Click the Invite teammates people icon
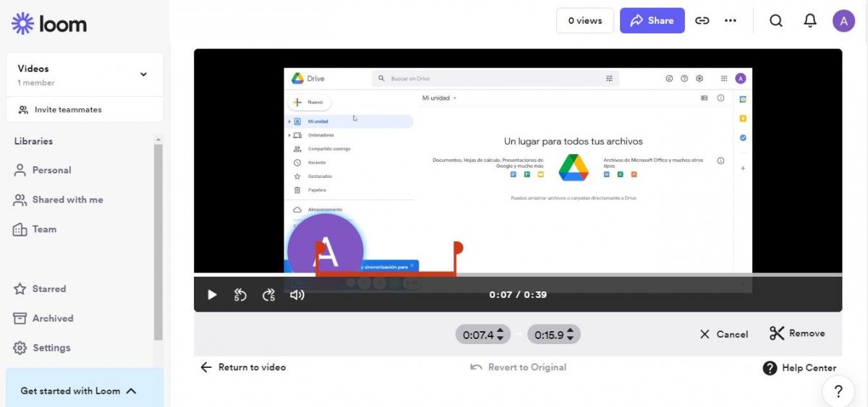The image size is (868, 407). click(23, 110)
